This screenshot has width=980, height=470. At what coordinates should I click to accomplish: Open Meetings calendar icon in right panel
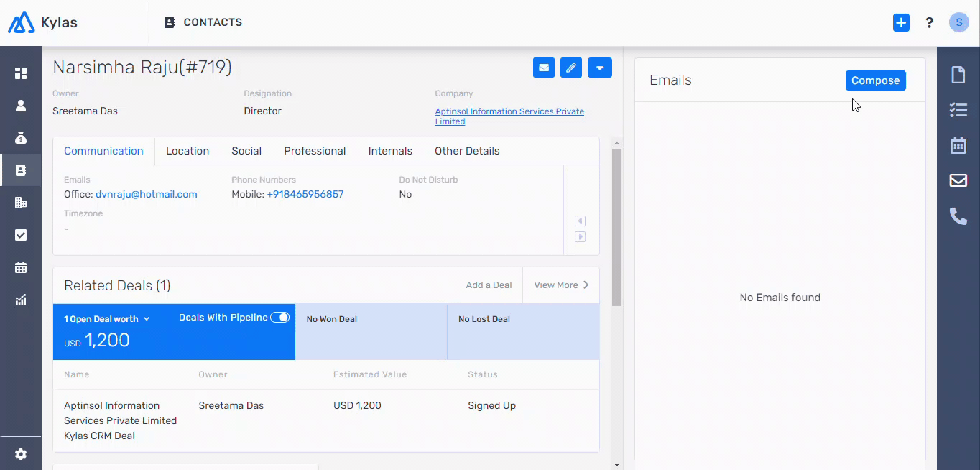click(x=958, y=145)
